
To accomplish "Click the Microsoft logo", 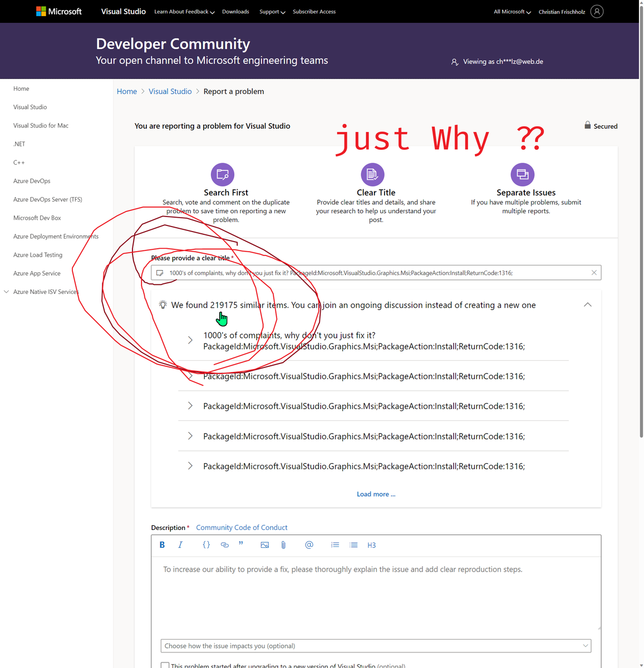I will (x=59, y=11).
